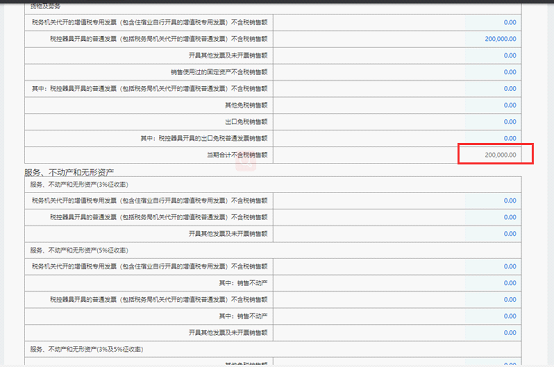Viewport: 554px width, 367px height.
Task: Edit first 其中:销售不动产 field below 专用发票 row
Action: [x=397, y=283]
